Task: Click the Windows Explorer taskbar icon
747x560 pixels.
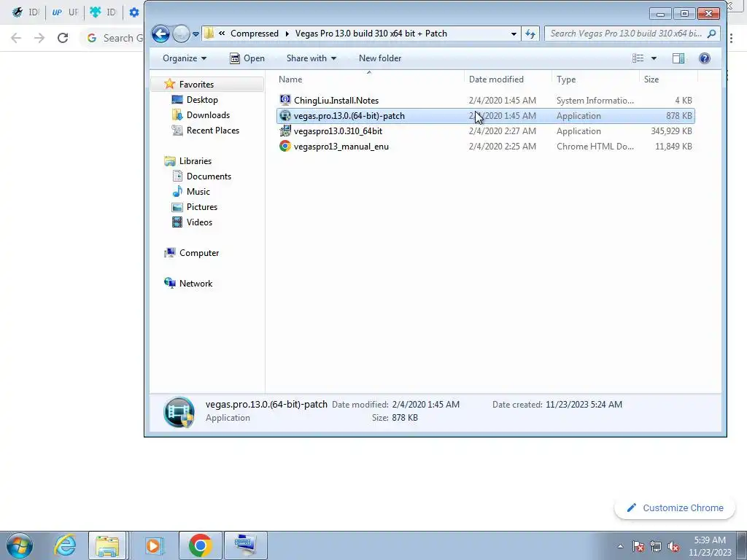Action: tap(107, 545)
